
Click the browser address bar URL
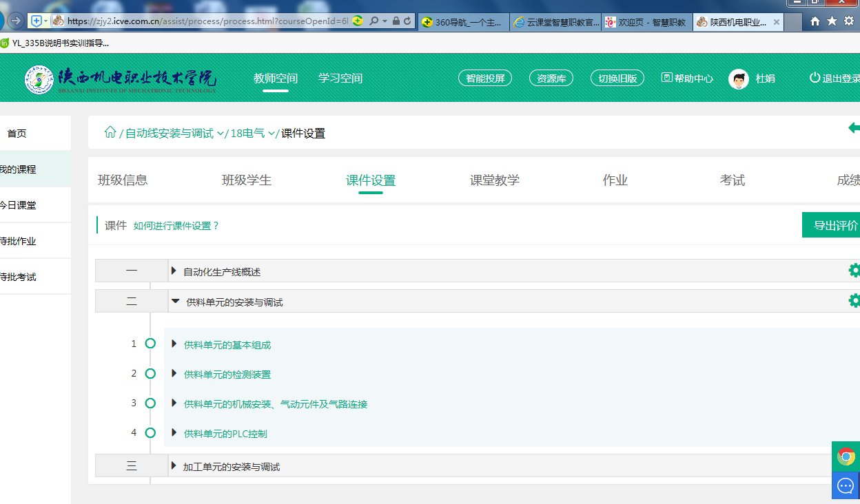coord(207,21)
